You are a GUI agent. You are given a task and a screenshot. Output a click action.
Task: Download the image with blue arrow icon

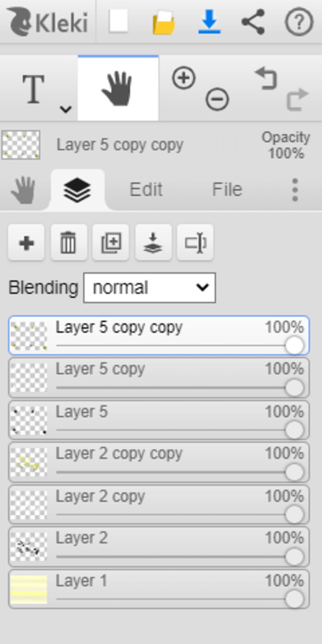209,21
